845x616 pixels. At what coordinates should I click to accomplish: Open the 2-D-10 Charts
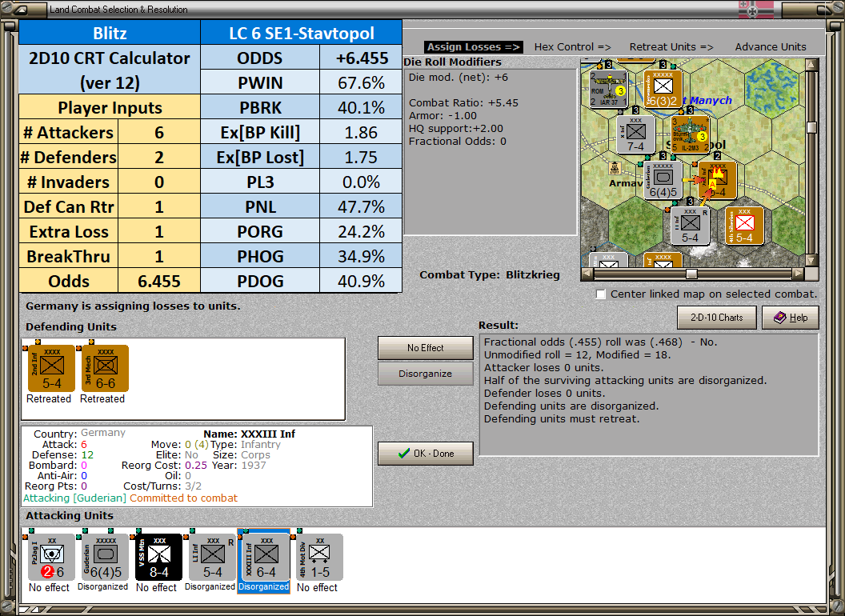coord(717,318)
